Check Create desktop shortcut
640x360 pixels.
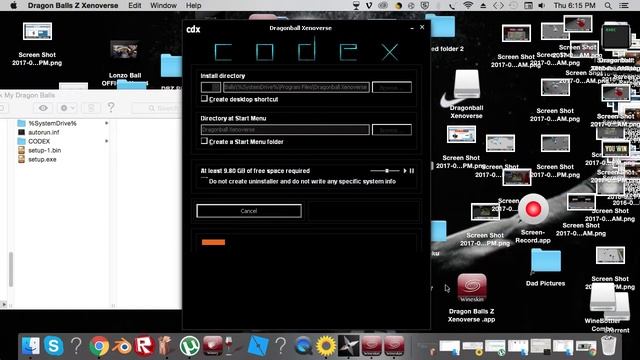click(x=204, y=99)
